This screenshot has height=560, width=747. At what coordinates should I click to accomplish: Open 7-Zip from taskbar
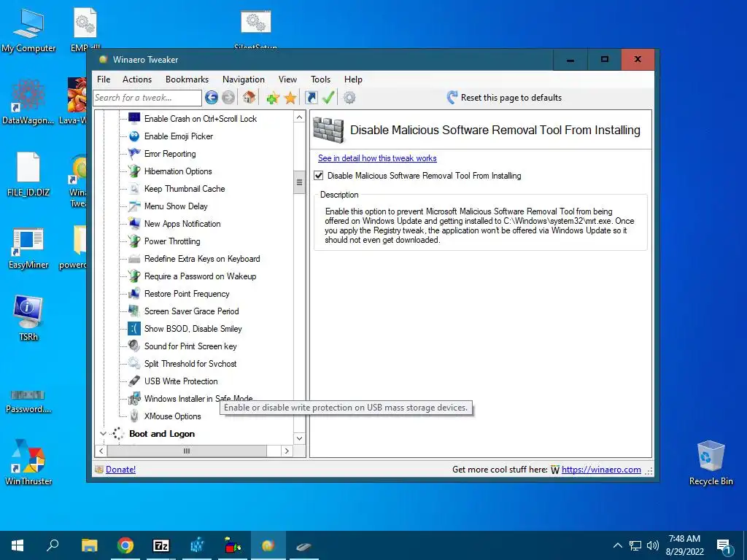(x=161, y=545)
